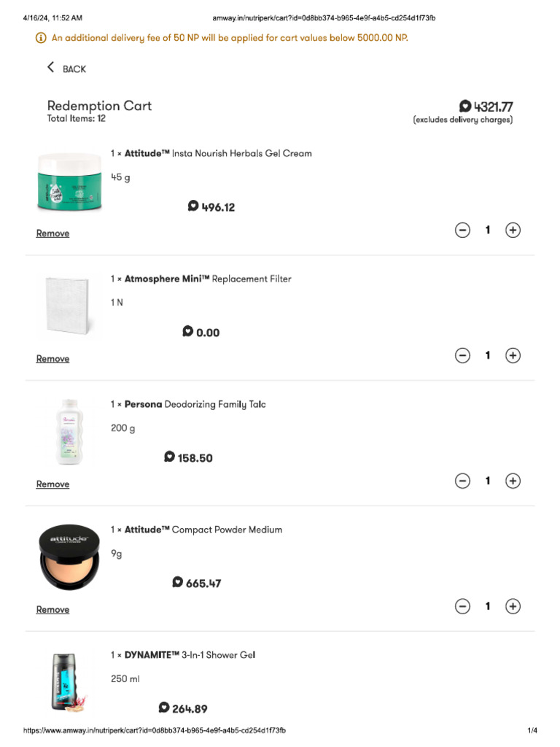Remove Attitude Insta Nourish Gel Cream
The image size is (560, 747).
[x=52, y=233]
